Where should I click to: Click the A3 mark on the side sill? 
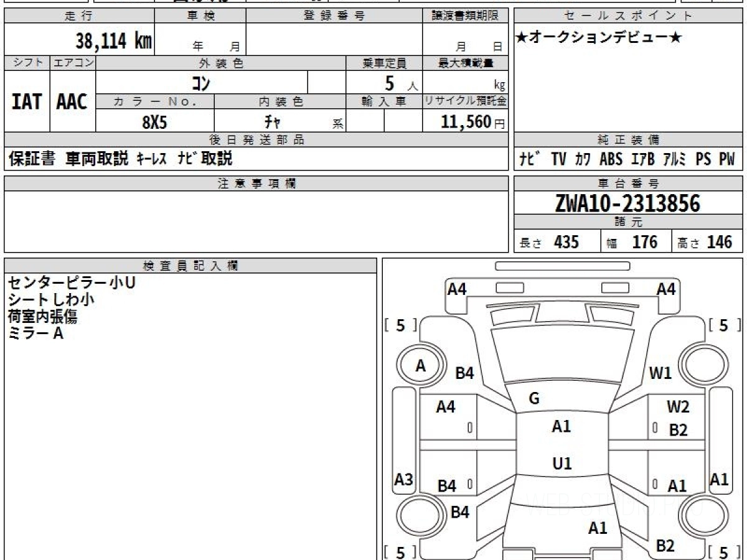coord(404,479)
